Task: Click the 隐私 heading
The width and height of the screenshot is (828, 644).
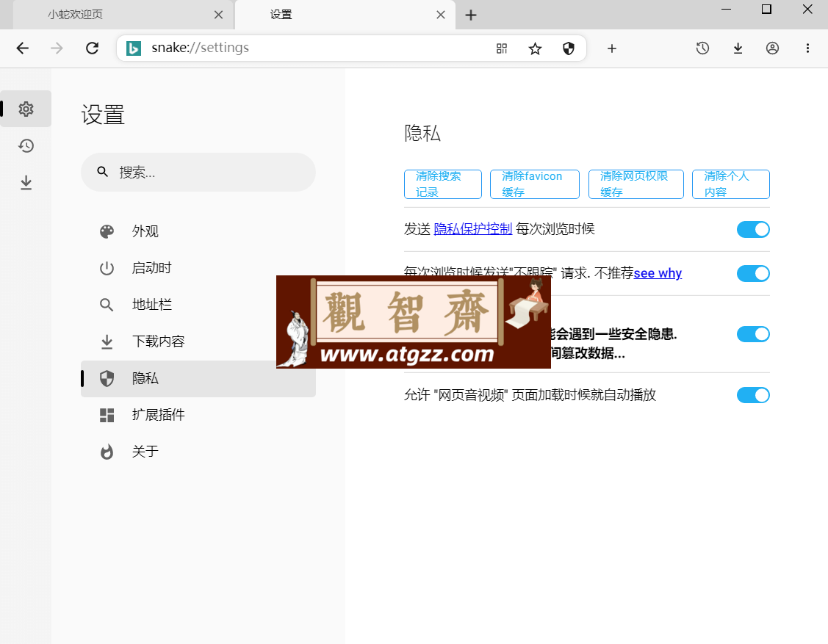Action: pyautogui.click(x=422, y=133)
